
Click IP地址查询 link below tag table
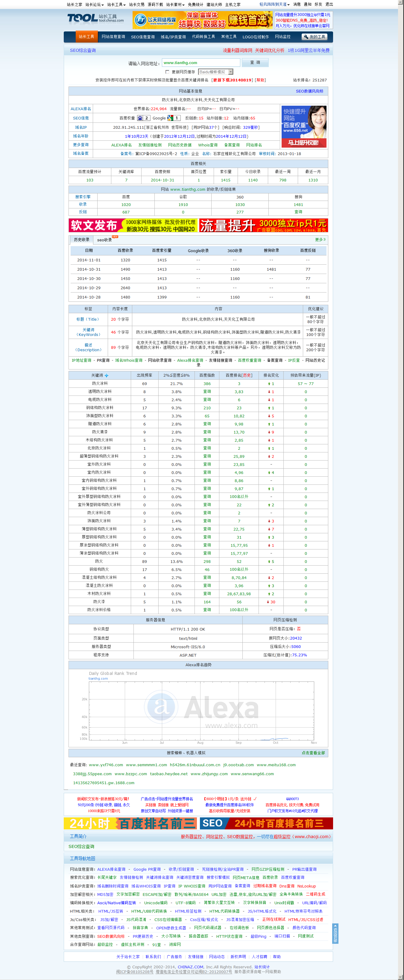click(x=82, y=360)
